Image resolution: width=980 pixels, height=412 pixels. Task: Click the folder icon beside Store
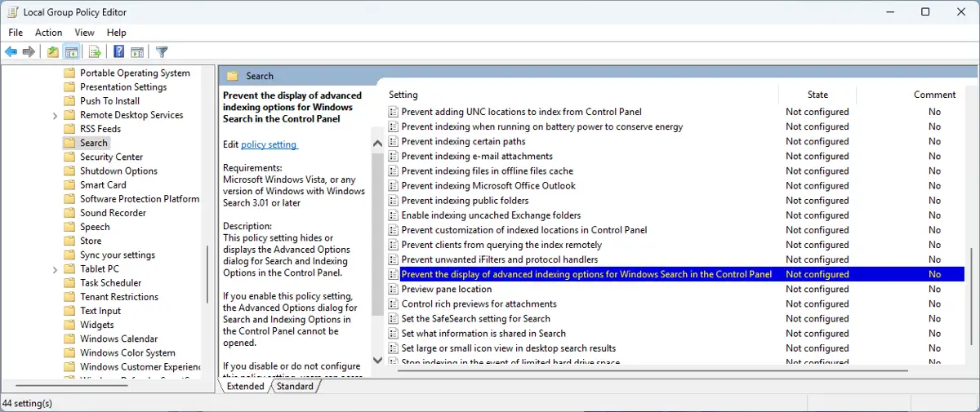69,241
